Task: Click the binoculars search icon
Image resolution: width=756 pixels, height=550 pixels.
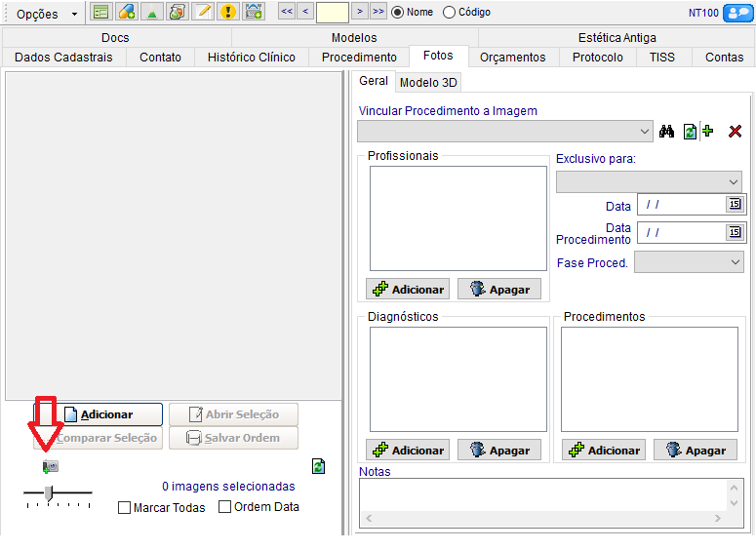Action: coord(667,132)
